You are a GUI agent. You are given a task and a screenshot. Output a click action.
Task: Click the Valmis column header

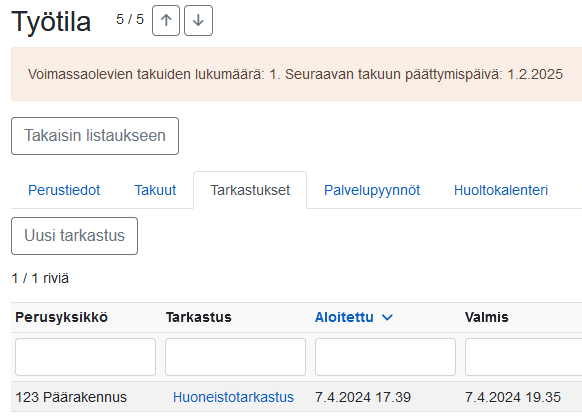coord(487,318)
